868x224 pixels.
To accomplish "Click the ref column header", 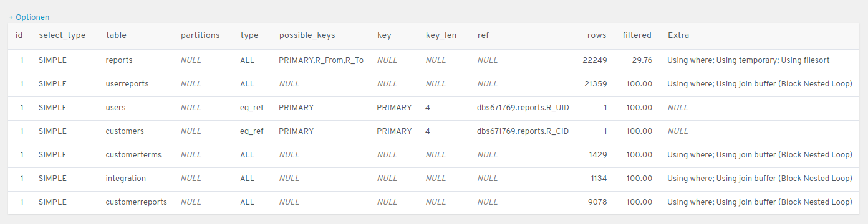I will (483, 35).
